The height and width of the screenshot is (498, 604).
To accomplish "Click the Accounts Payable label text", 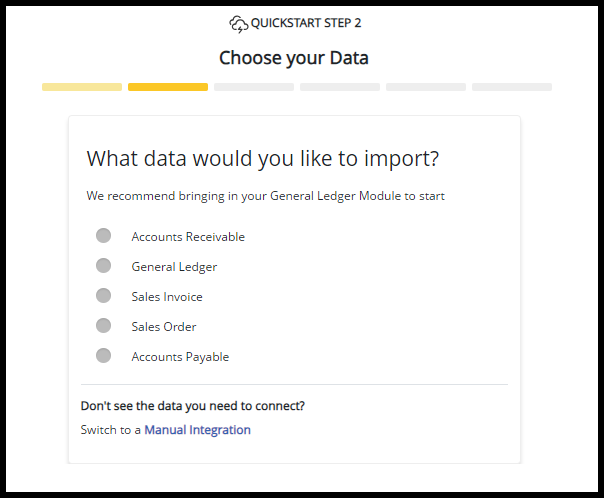I will point(180,357).
